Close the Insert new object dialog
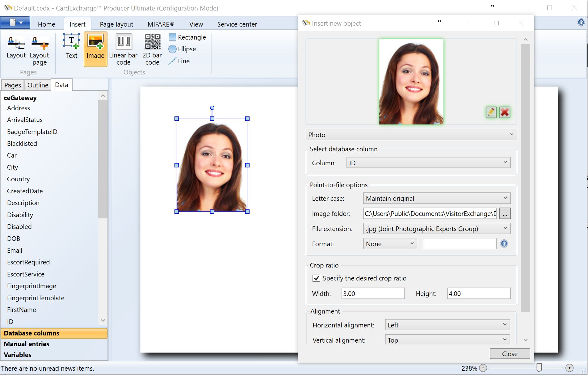This screenshot has height=375, width=588. (x=510, y=354)
